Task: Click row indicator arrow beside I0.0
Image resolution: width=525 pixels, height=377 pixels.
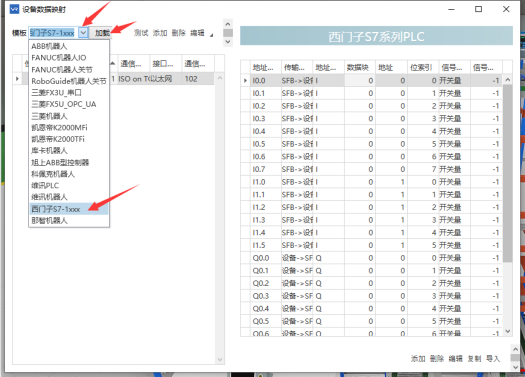Action: tap(245, 80)
